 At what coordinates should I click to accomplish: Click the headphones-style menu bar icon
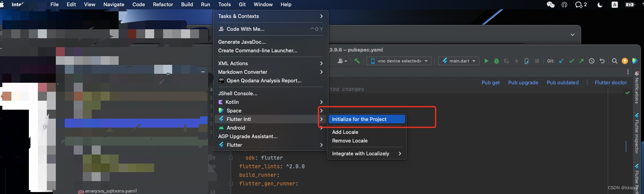click(564, 5)
